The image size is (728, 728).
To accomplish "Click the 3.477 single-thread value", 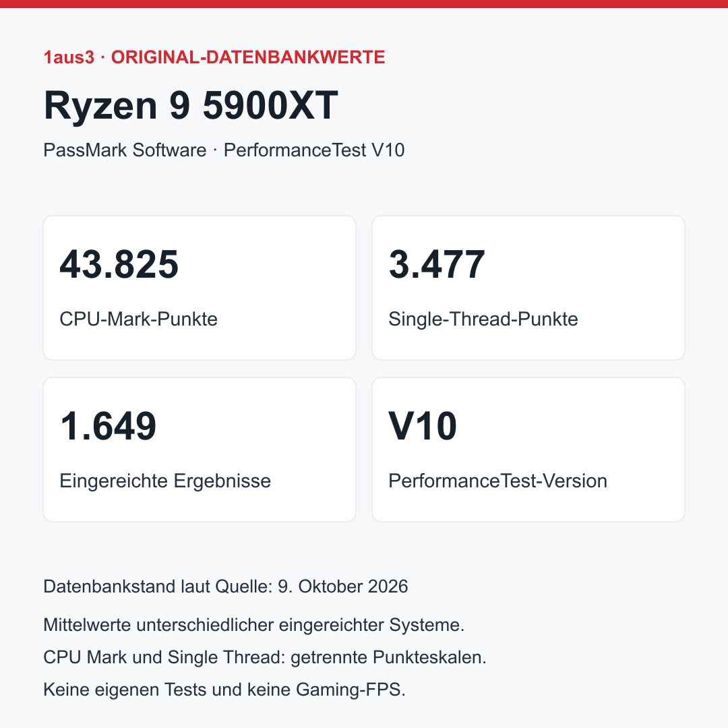I will (x=437, y=264).
